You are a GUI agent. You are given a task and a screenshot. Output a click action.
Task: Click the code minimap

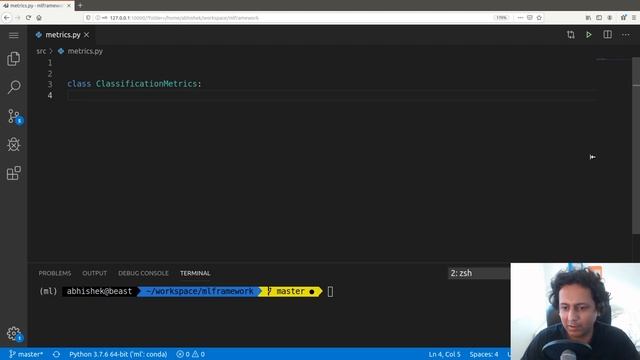point(613,60)
